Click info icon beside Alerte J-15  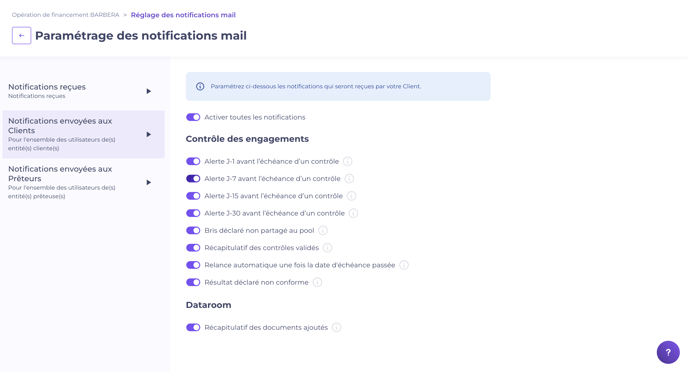pos(351,196)
